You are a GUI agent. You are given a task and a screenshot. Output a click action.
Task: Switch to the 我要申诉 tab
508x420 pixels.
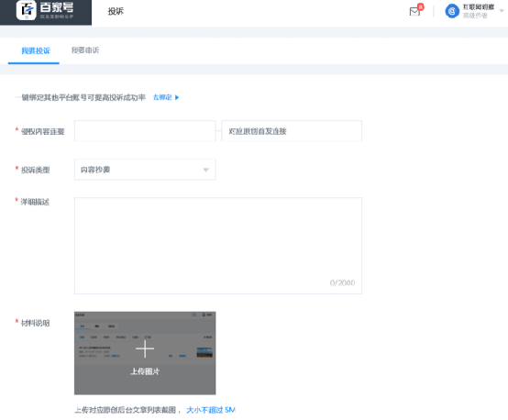[x=85, y=50]
